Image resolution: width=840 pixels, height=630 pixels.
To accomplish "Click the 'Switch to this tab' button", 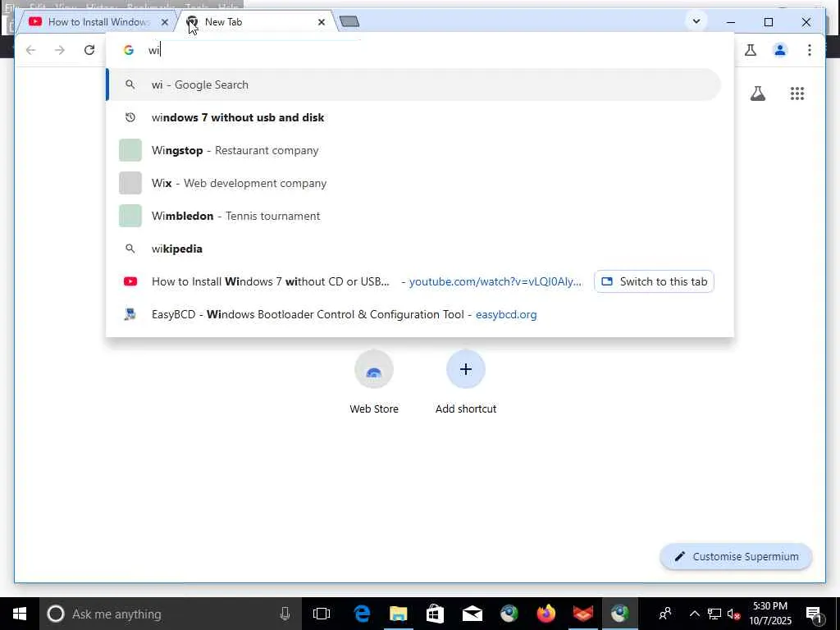I will (x=654, y=281).
